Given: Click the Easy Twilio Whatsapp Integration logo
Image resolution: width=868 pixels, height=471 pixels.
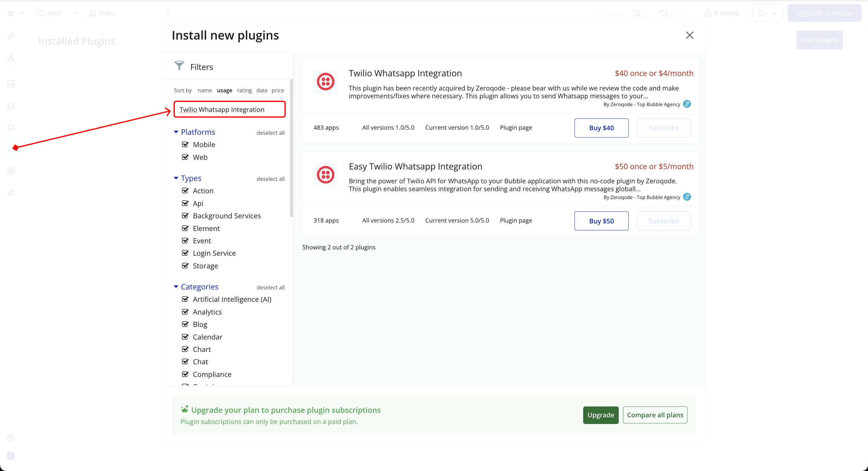Looking at the screenshot, I should click(325, 175).
